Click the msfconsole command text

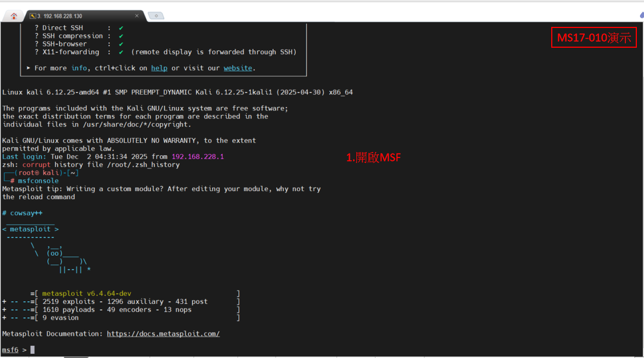(38, 181)
